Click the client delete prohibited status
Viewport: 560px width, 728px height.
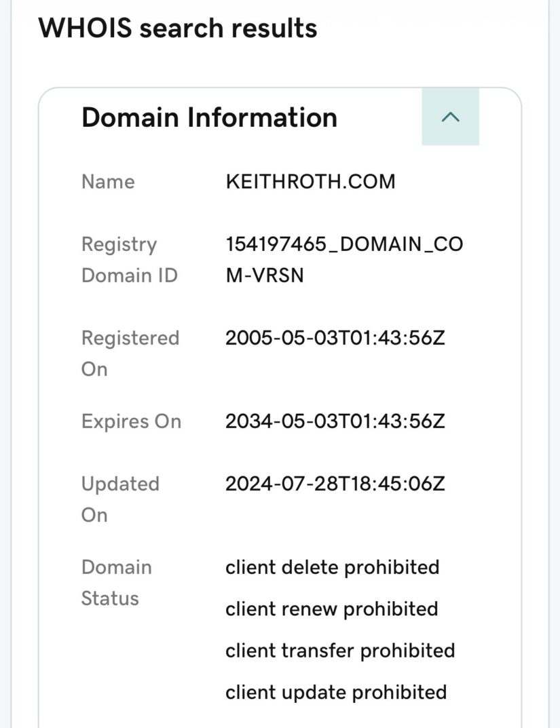click(x=332, y=567)
